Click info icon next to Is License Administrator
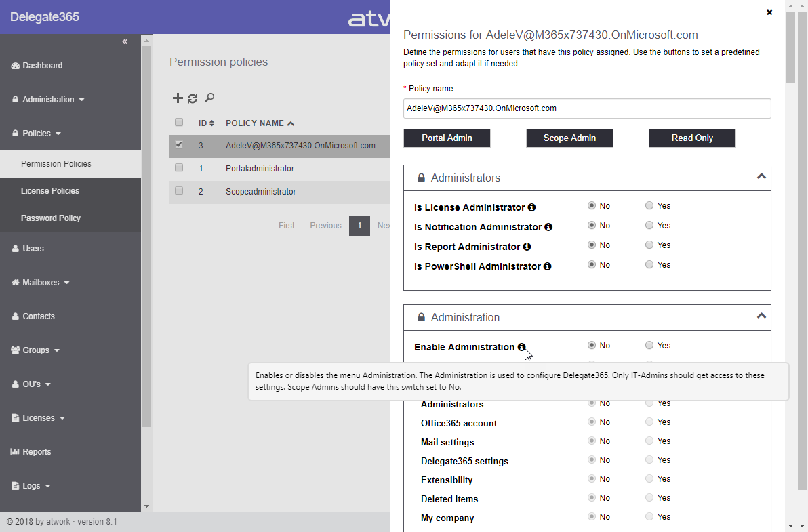The height and width of the screenshot is (532, 808). click(532, 207)
